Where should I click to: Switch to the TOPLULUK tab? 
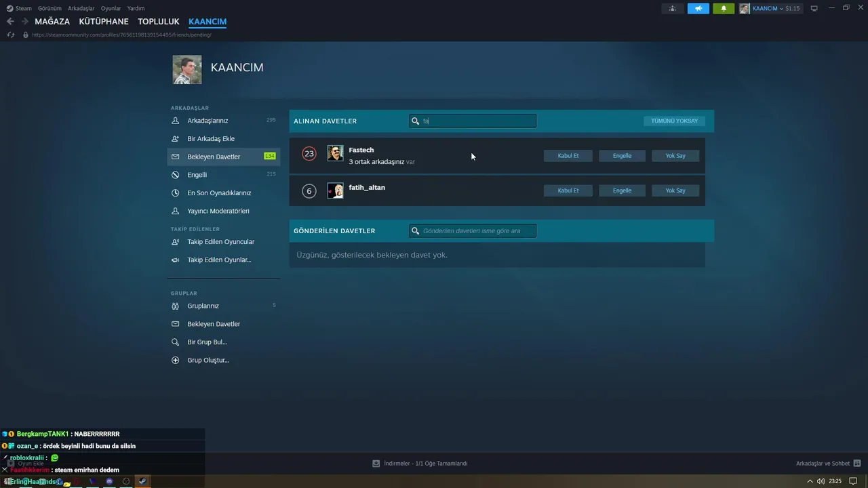click(159, 22)
